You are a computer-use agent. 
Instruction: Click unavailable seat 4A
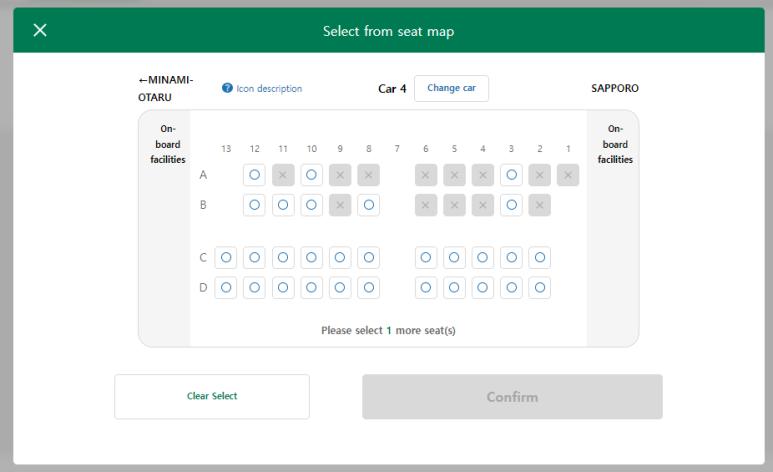[483, 175]
